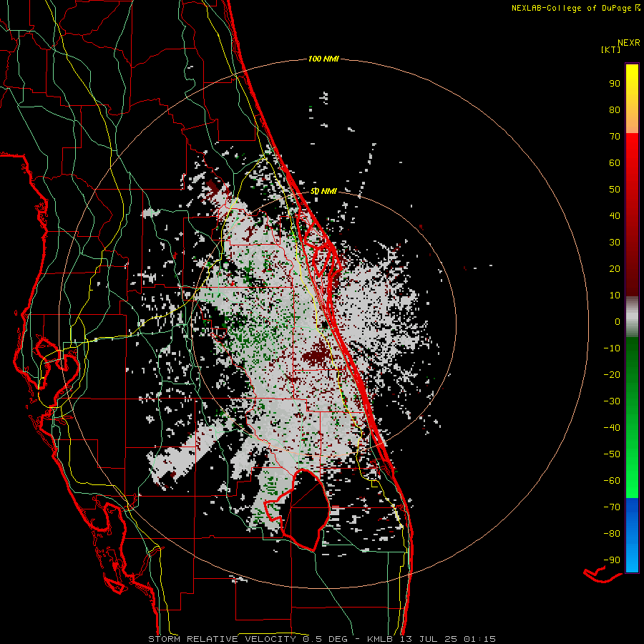Click the -60 value on velocity scale
This screenshot has height=644, width=644.
(x=612, y=481)
